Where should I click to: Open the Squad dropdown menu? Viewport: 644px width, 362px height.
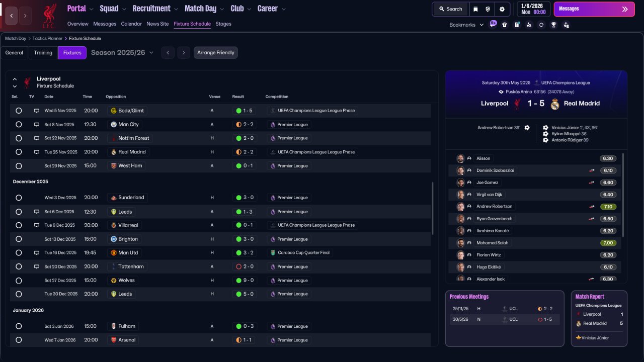(x=113, y=9)
